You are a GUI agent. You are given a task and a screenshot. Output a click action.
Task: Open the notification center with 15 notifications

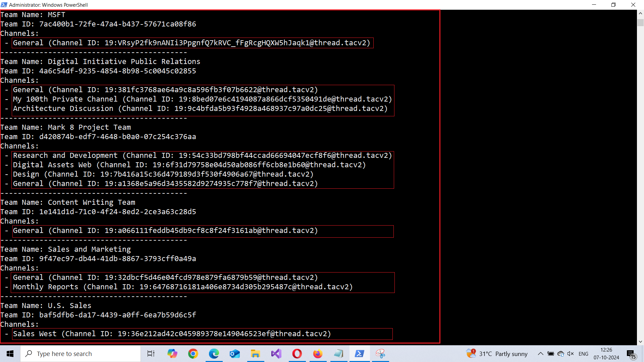(x=631, y=354)
